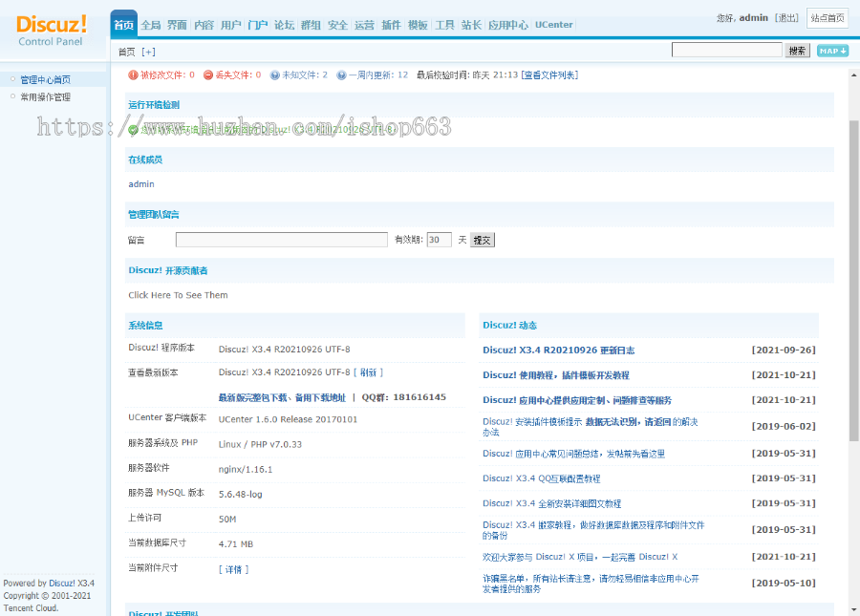Click the 退出 logout link
The image size is (860, 616).
click(x=786, y=18)
